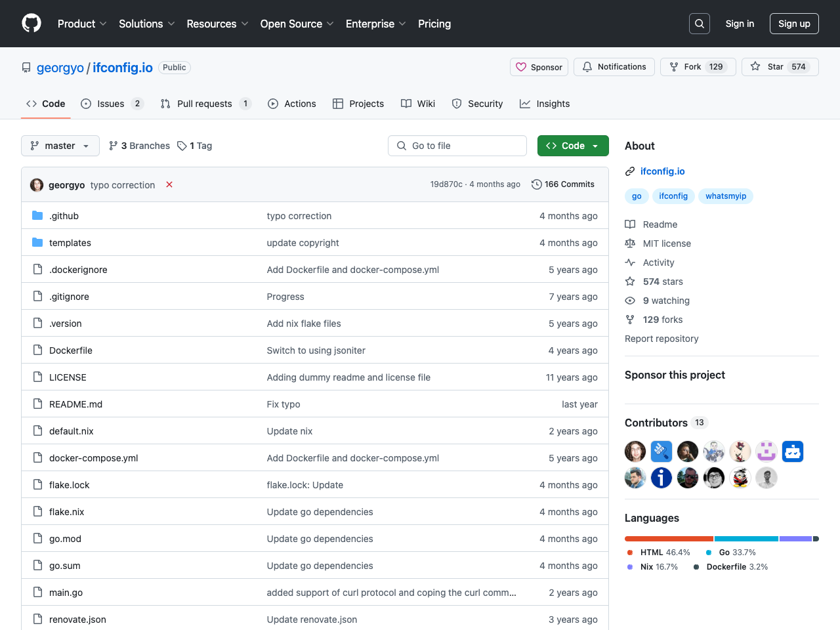Click the Go to file search field
Image resolution: width=840 pixels, height=630 pixels.
point(457,146)
